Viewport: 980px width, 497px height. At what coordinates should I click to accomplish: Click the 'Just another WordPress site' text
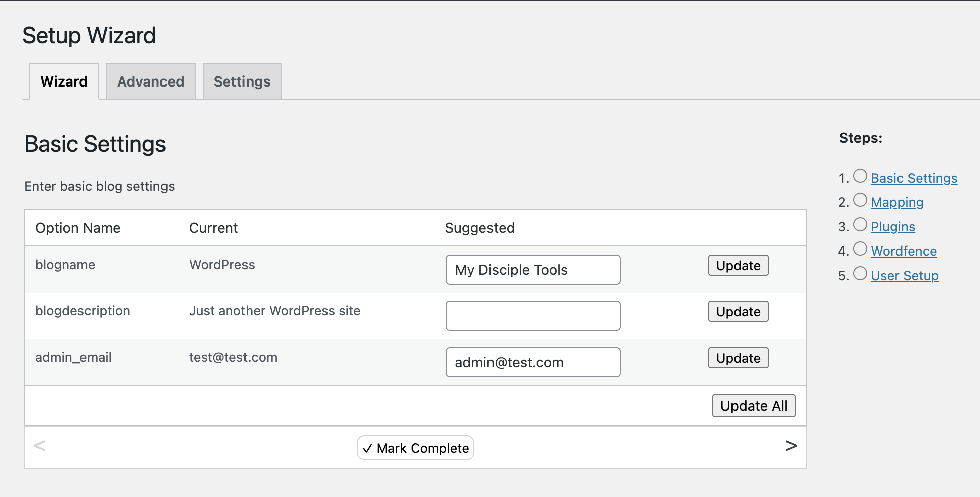(x=275, y=311)
